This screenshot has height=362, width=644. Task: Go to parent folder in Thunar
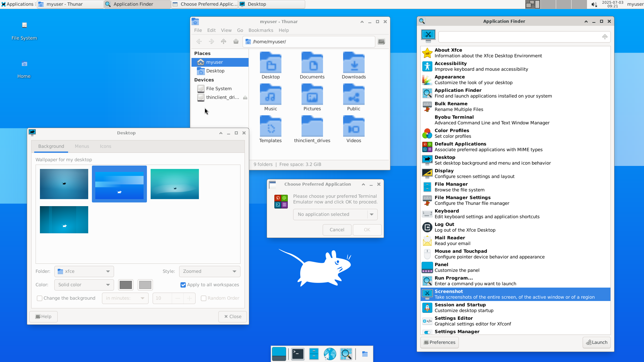pos(223,42)
